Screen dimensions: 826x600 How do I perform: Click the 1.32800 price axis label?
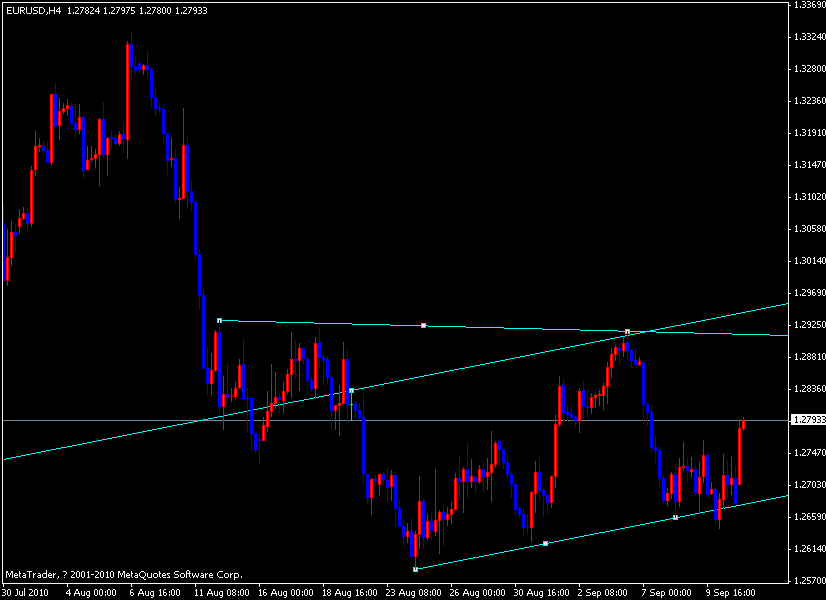tap(809, 68)
